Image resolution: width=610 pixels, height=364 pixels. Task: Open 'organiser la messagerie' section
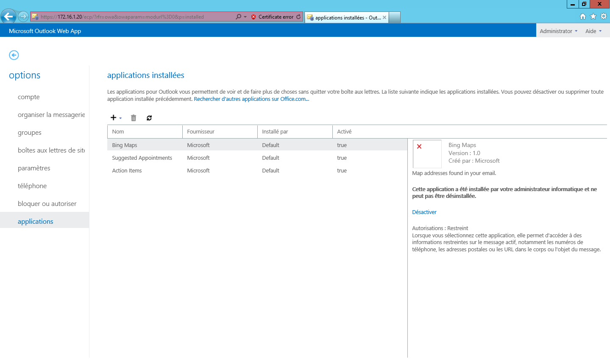tap(51, 115)
